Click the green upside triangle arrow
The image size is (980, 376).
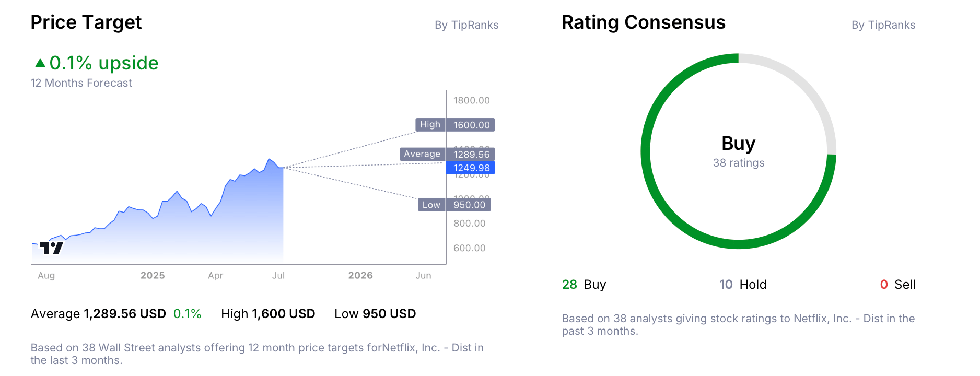coord(40,63)
